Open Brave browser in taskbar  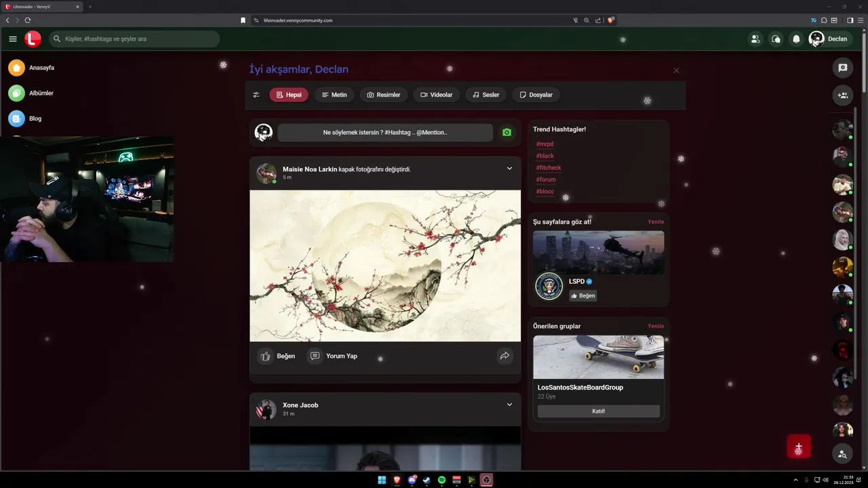coord(397,480)
